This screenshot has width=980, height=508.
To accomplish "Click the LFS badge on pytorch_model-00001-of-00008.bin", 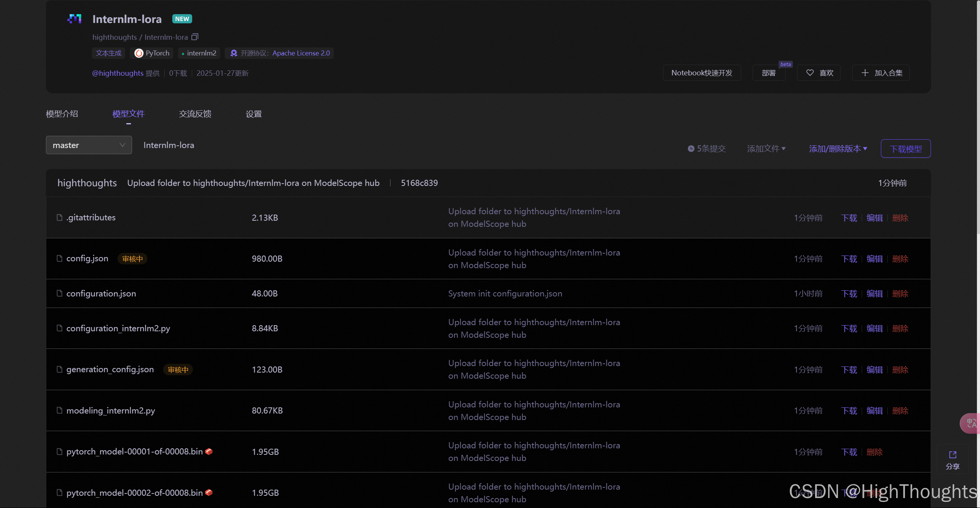I will [x=209, y=451].
